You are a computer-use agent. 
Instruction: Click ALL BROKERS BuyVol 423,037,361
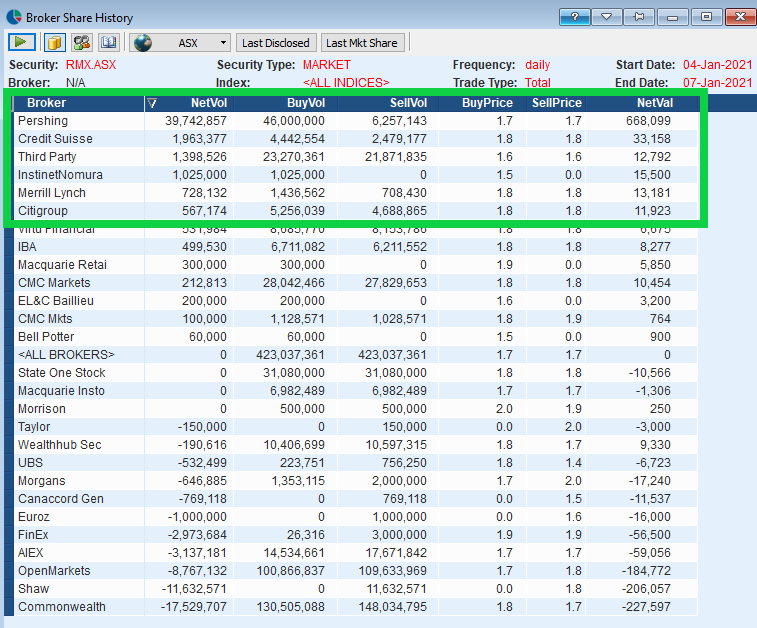290,355
